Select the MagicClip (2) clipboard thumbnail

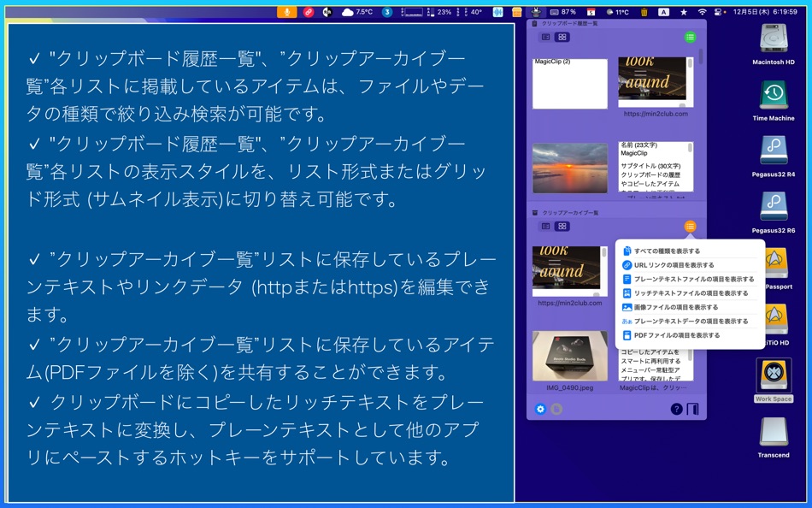click(569, 83)
